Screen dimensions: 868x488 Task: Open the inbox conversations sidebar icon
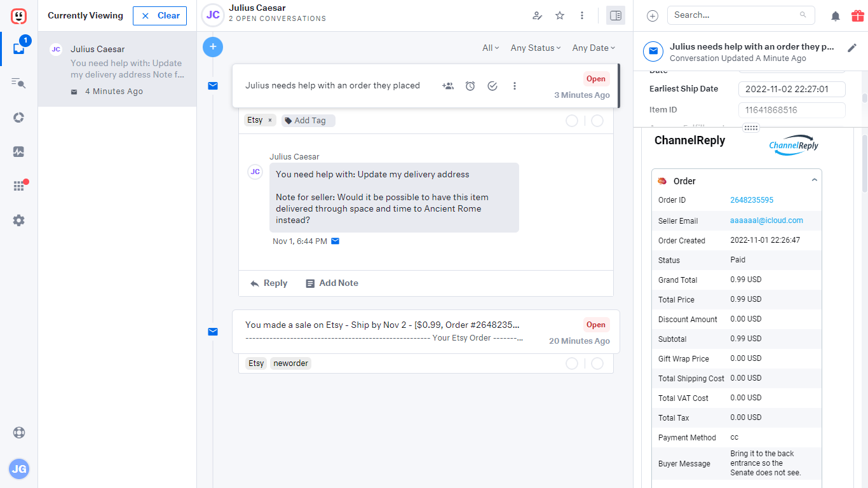click(18, 48)
